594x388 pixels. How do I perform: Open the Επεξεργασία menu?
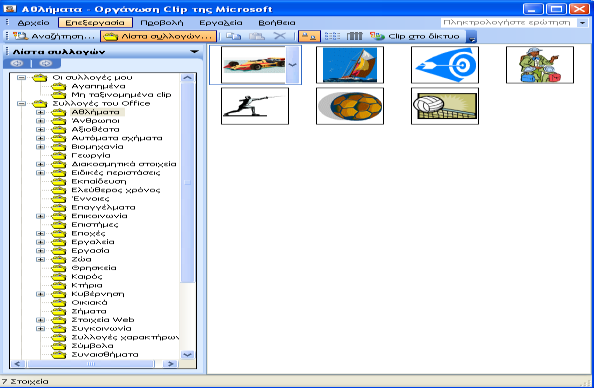[95, 23]
